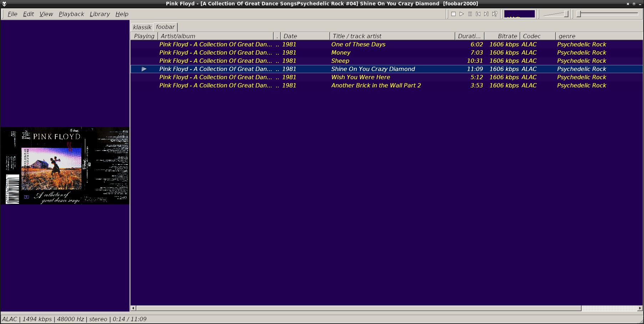Screen dimensions: 644x324
Task: Sort by the Date column header
Action: pos(305,36)
